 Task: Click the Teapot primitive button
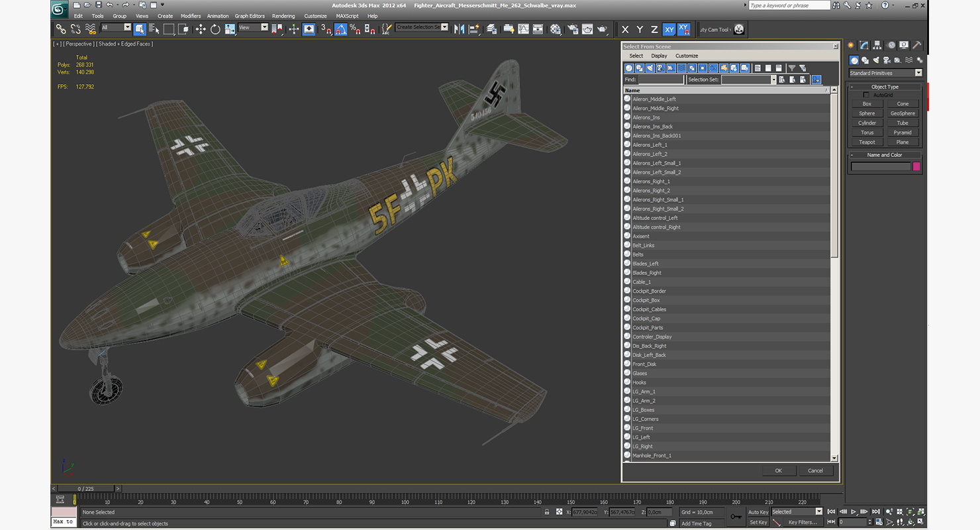(x=867, y=142)
